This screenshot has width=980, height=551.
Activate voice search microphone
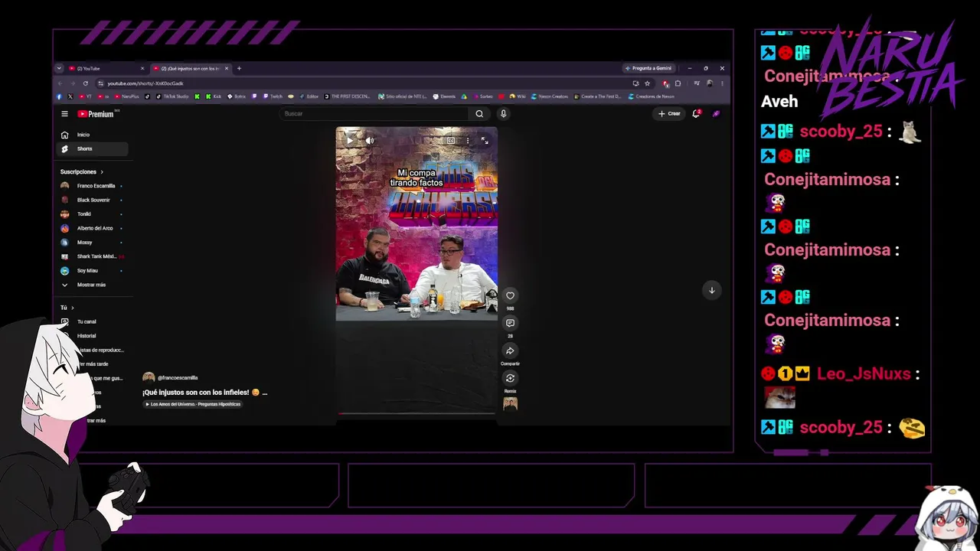point(503,113)
